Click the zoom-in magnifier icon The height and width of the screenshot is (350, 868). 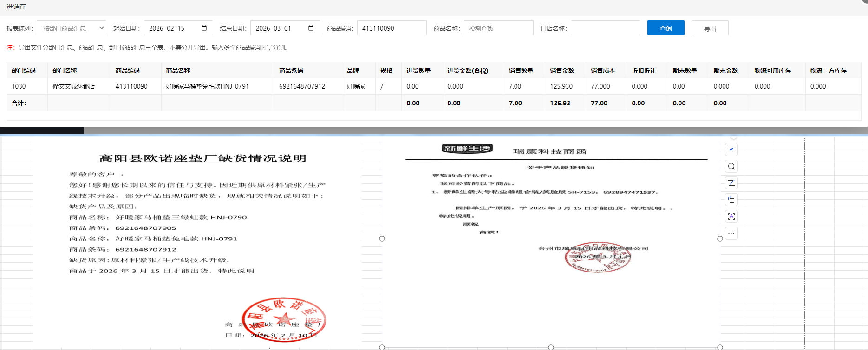pyautogui.click(x=731, y=166)
